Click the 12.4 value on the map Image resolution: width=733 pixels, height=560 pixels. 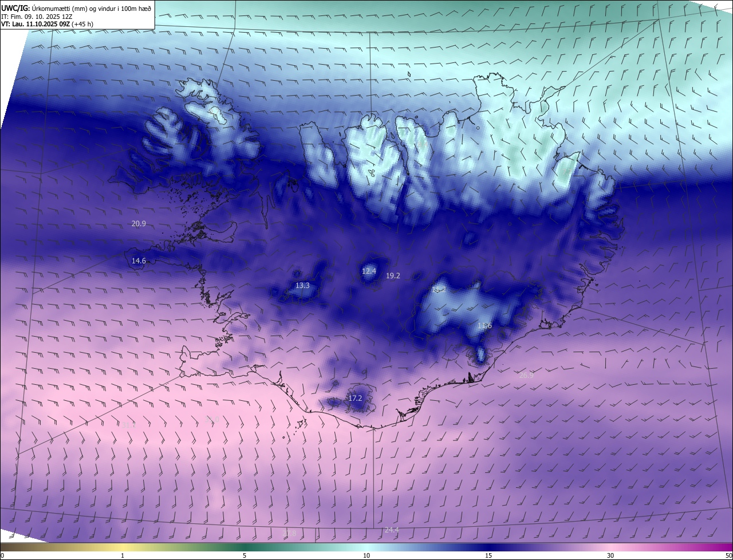(x=369, y=271)
